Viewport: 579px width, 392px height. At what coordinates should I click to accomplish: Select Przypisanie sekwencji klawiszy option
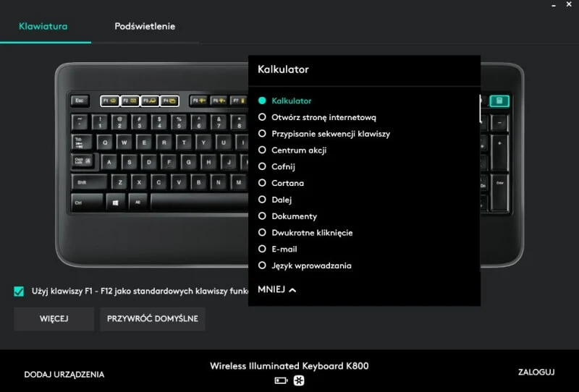point(324,134)
